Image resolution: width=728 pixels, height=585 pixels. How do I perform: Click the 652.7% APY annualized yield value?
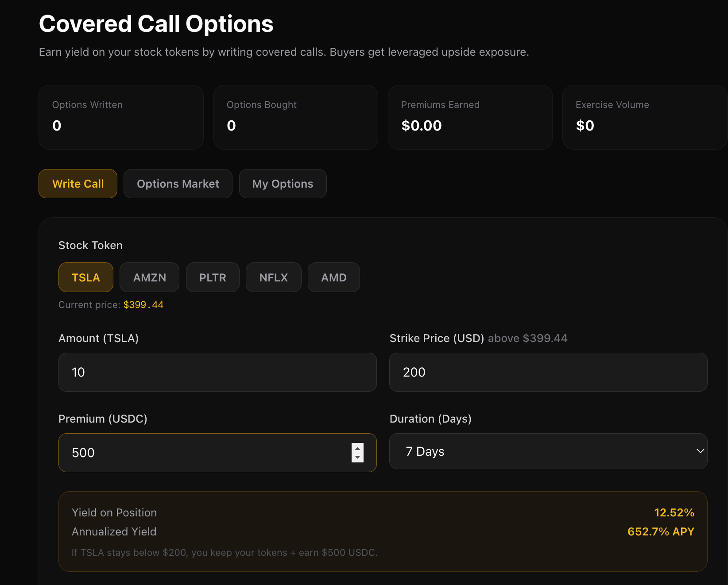(x=660, y=531)
